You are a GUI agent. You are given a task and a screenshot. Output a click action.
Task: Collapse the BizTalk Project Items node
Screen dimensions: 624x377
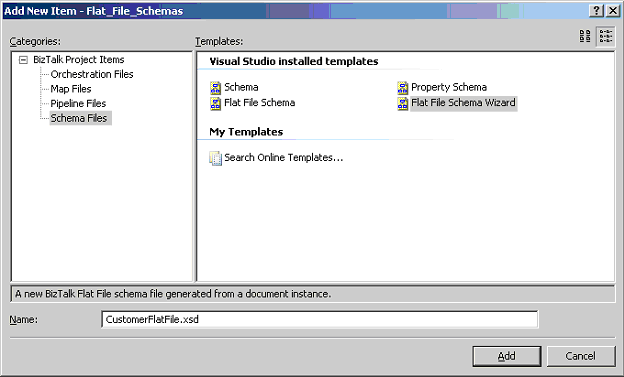(x=23, y=60)
